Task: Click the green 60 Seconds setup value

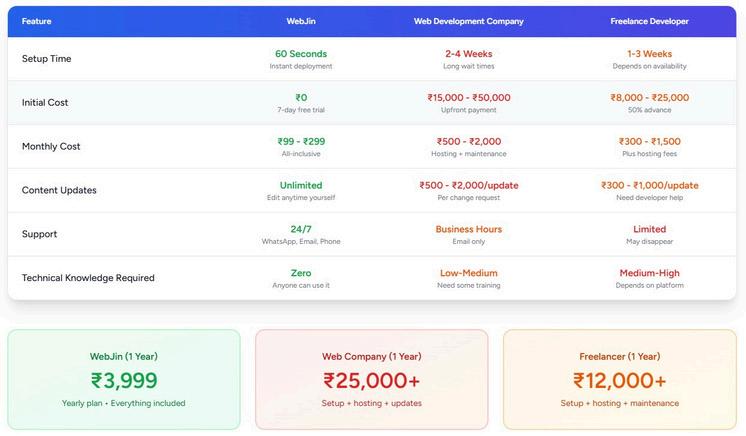Action: point(301,54)
